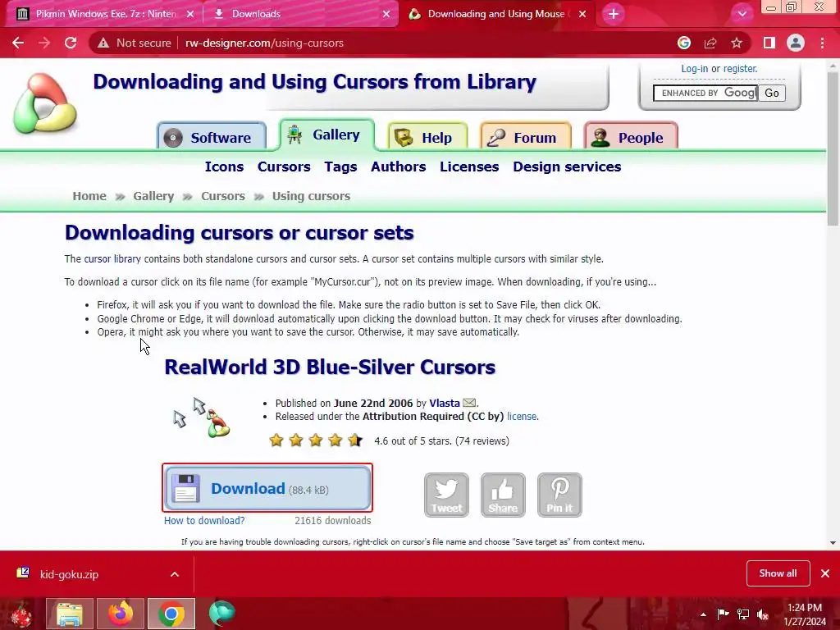Switch to the Downloads tab
Viewport: 840px width, 630px height.
click(300, 14)
